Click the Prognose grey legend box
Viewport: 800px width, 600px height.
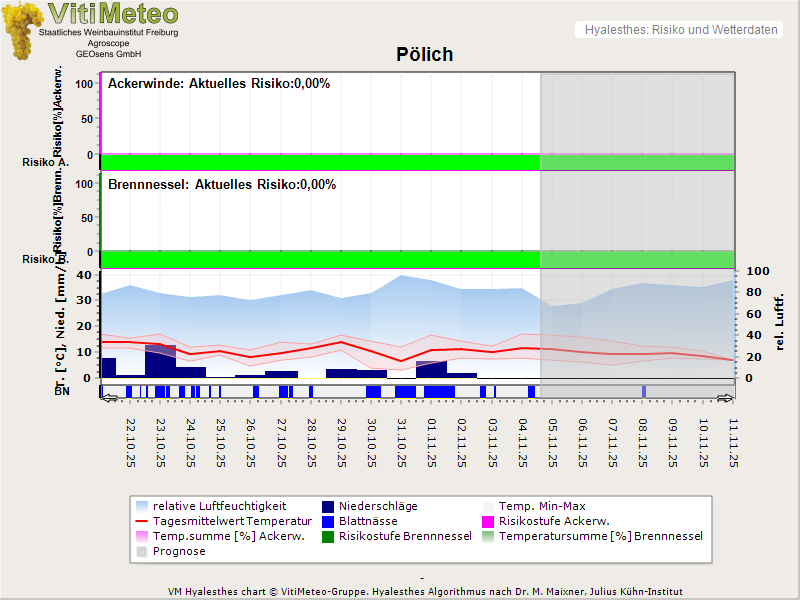coord(141,551)
